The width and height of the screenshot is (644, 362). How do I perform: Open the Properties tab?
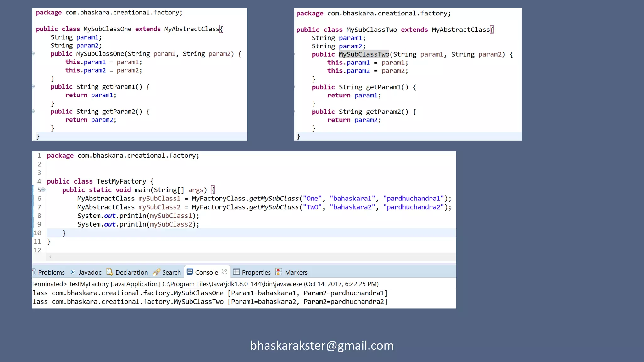[x=256, y=272]
